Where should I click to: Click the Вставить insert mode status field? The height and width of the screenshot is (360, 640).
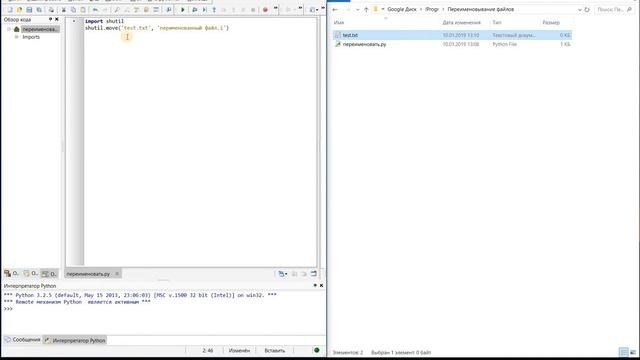(x=275, y=350)
